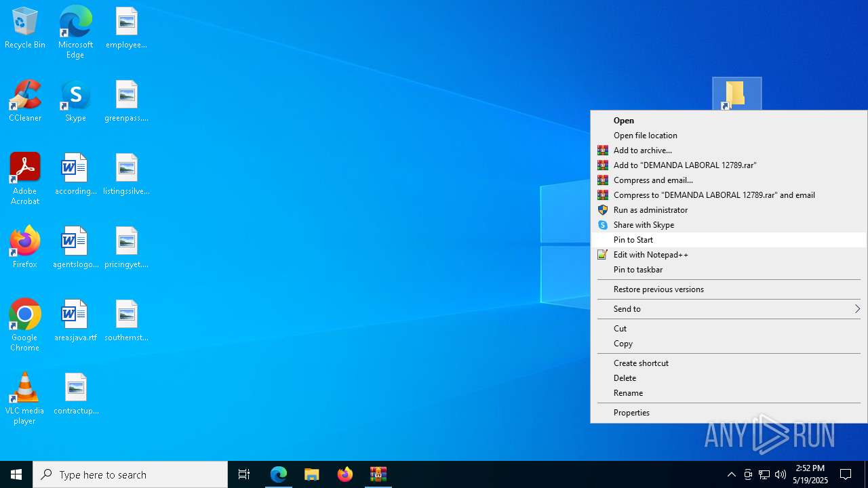
Task: Choose Restore previous versions
Action: coord(729,289)
